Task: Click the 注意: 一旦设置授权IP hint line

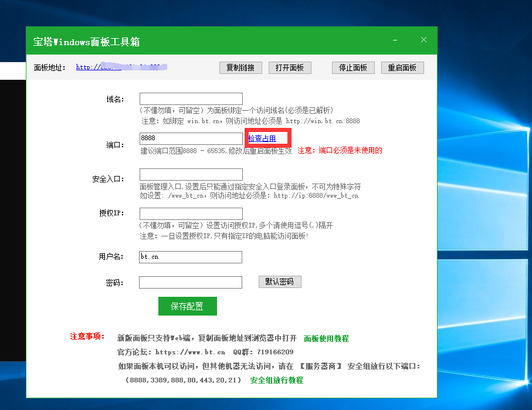Action: (x=224, y=236)
